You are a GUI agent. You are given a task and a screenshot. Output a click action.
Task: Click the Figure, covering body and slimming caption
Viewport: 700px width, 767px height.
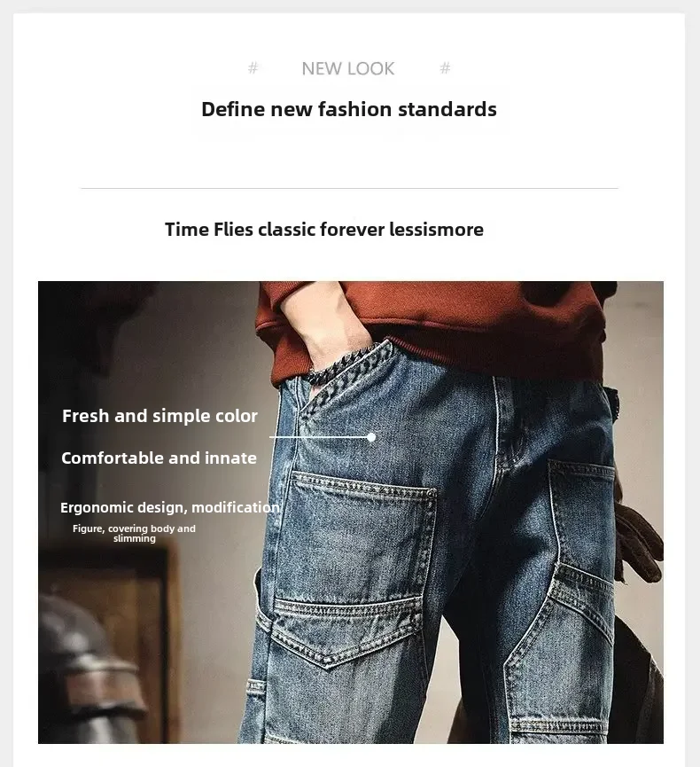[134, 533]
